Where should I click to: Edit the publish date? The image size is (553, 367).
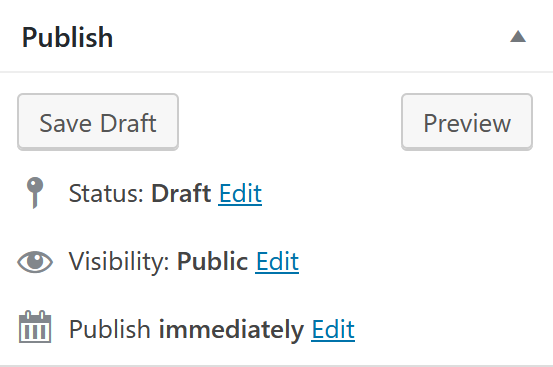click(333, 329)
